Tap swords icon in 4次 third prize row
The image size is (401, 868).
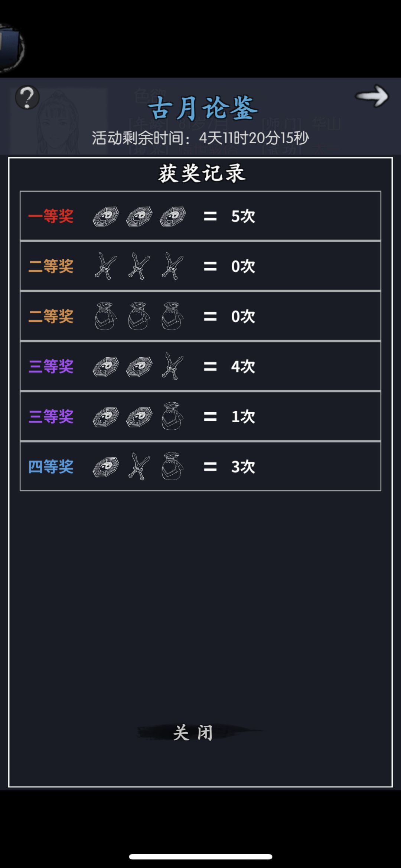pyautogui.click(x=173, y=366)
